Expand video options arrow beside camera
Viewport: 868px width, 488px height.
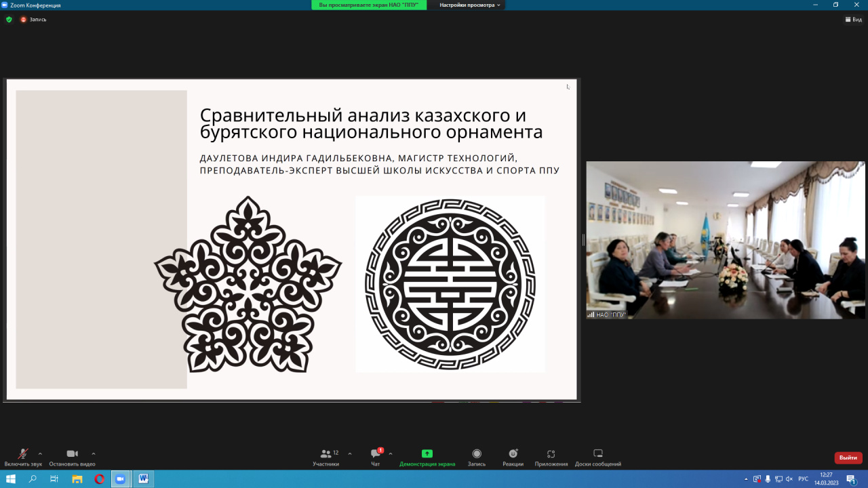(x=94, y=453)
